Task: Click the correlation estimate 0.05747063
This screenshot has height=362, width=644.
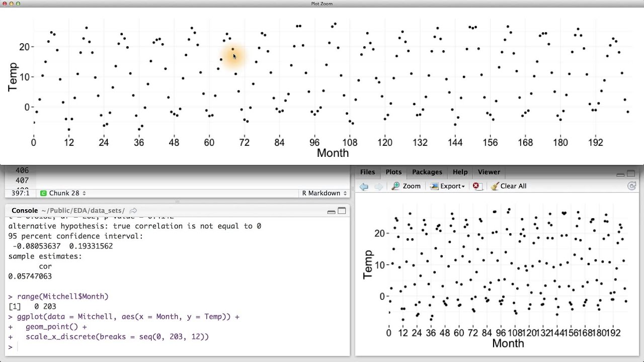Action: [30, 277]
